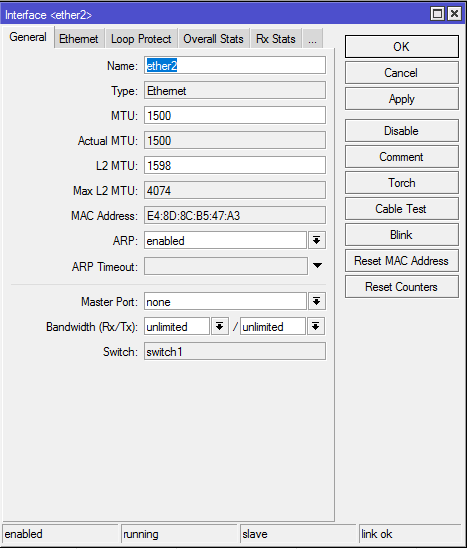Open the Rx Stats tab
Screen dimensions: 467x549
click(276, 39)
